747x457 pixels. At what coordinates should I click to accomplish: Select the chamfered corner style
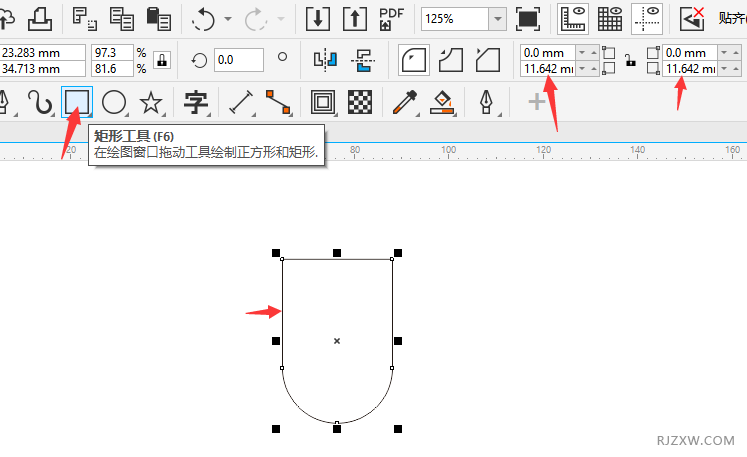488,60
